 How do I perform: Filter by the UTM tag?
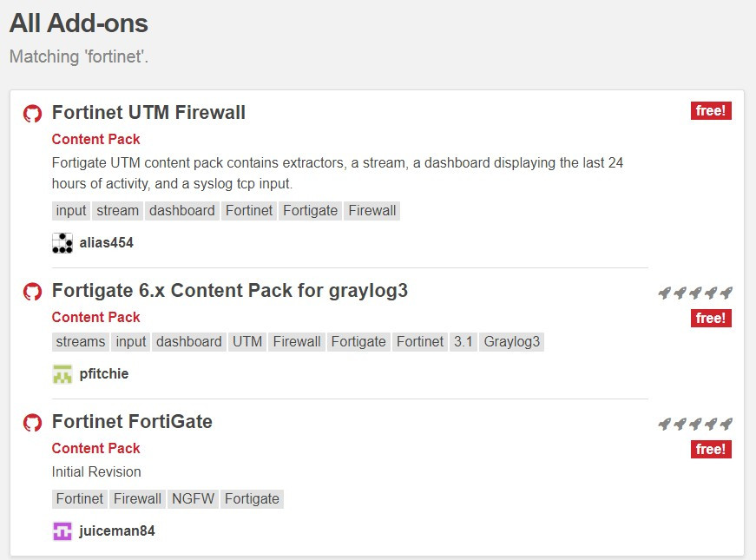point(247,342)
